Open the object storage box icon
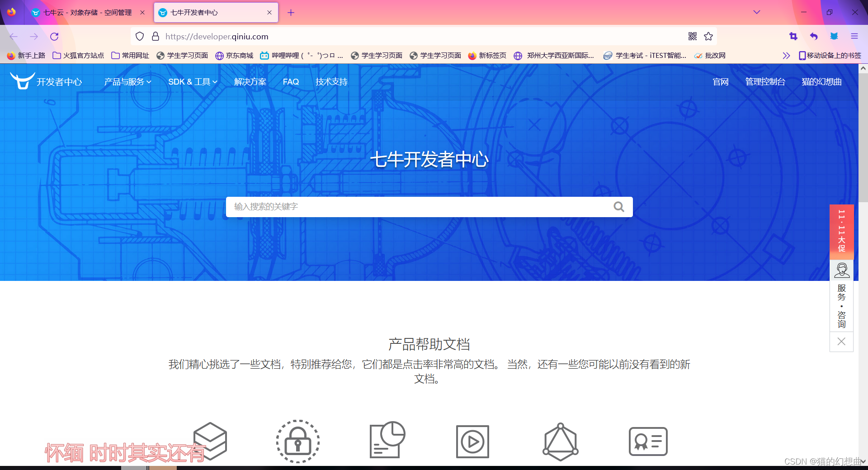Viewport: 868px width, 470px height. 210,441
